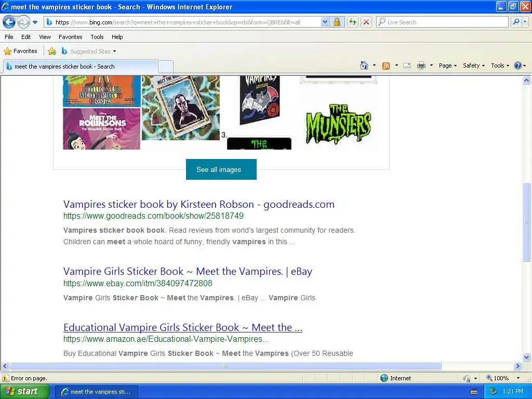This screenshot has height=399, width=532.
Task: Click the ebay.com/itm URL
Action: [x=138, y=283]
